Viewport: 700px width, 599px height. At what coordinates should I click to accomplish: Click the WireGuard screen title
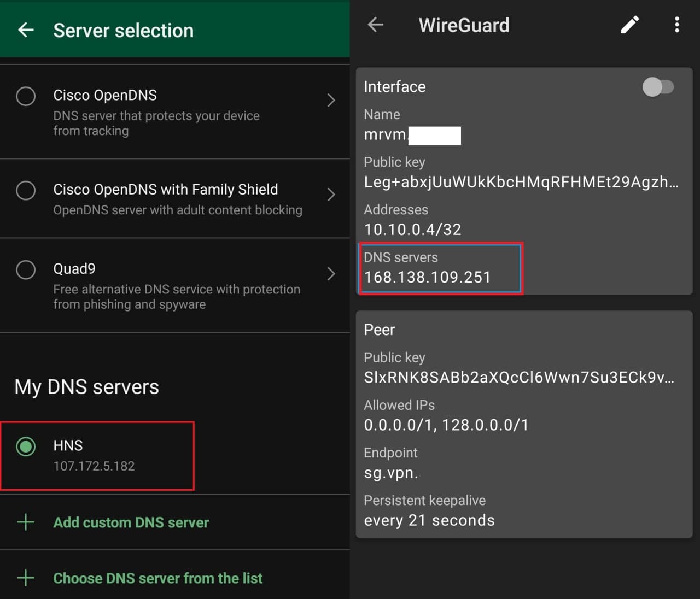pos(464,25)
